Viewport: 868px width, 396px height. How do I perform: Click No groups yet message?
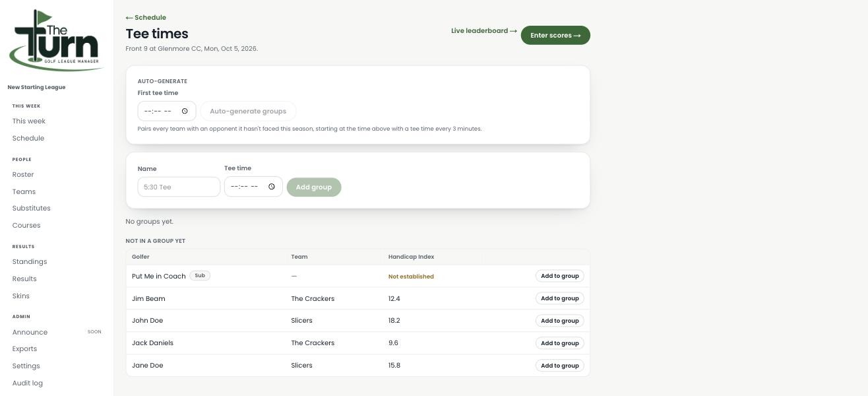click(150, 222)
